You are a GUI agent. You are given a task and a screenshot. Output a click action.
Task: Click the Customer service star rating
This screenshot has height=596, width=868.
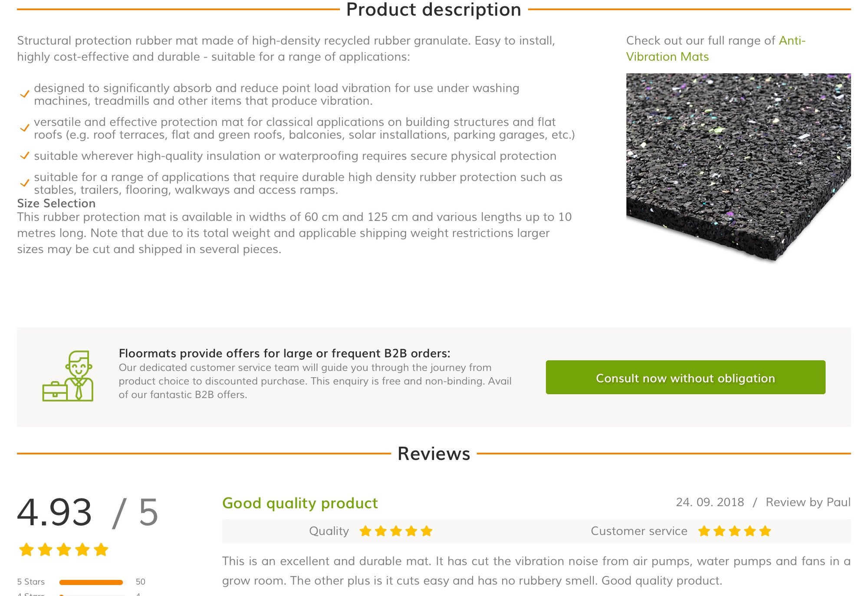pyautogui.click(x=734, y=531)
